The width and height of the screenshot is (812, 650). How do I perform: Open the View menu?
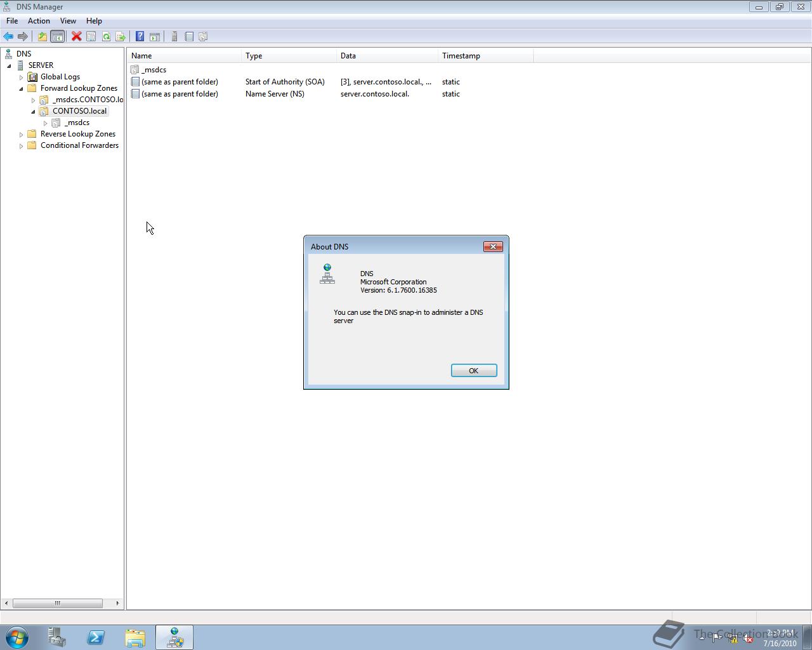click(68, 21)
